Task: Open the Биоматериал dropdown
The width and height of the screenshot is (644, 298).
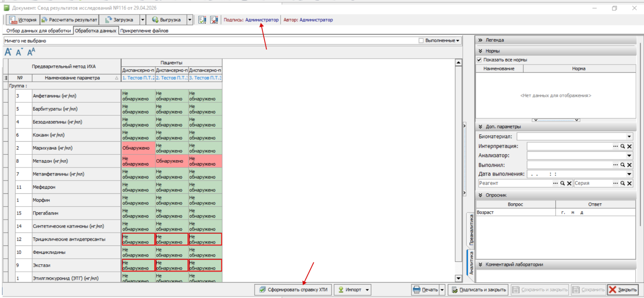Action: [x=629, y=136]
